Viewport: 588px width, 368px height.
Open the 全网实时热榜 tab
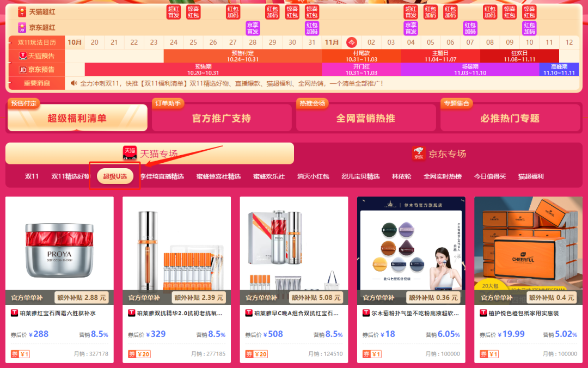[x=443, y=176]
